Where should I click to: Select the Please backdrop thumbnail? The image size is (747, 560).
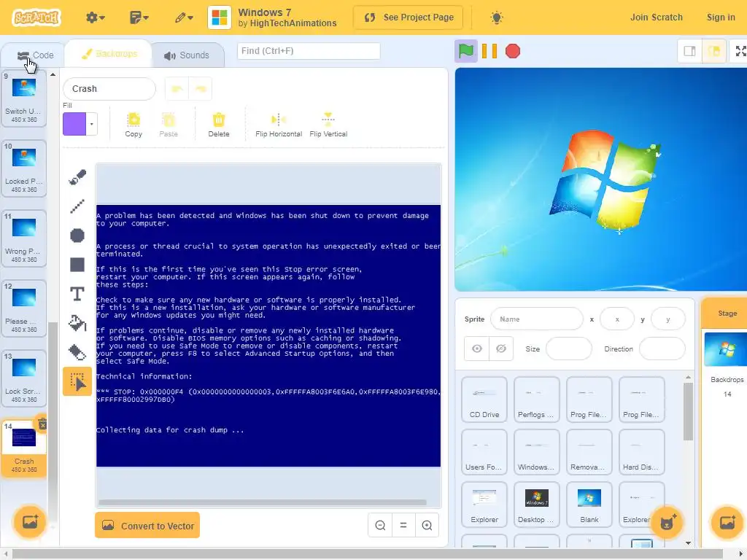(x=24, y=308)
